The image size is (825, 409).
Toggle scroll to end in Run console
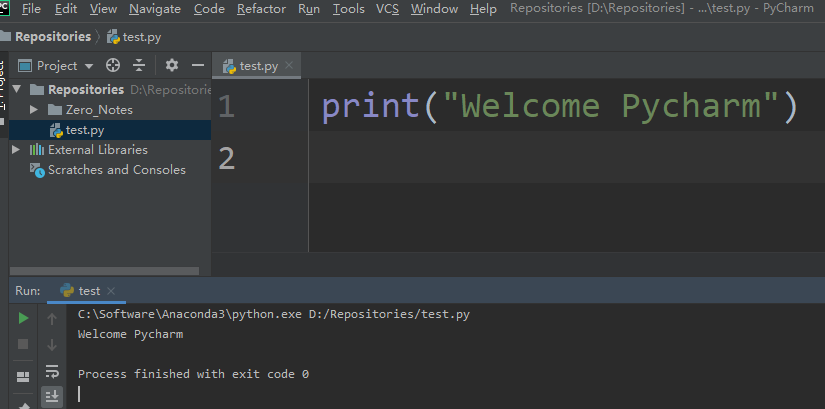[52, 397]
